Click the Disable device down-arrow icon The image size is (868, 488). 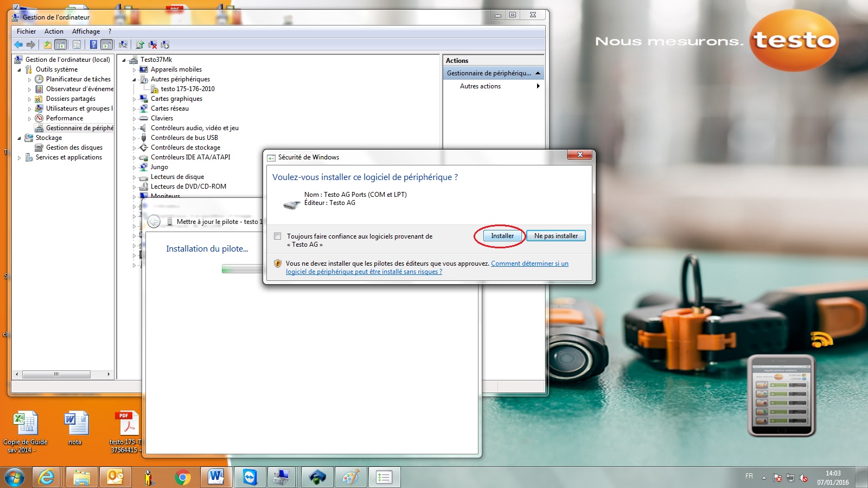pos(165,44)
